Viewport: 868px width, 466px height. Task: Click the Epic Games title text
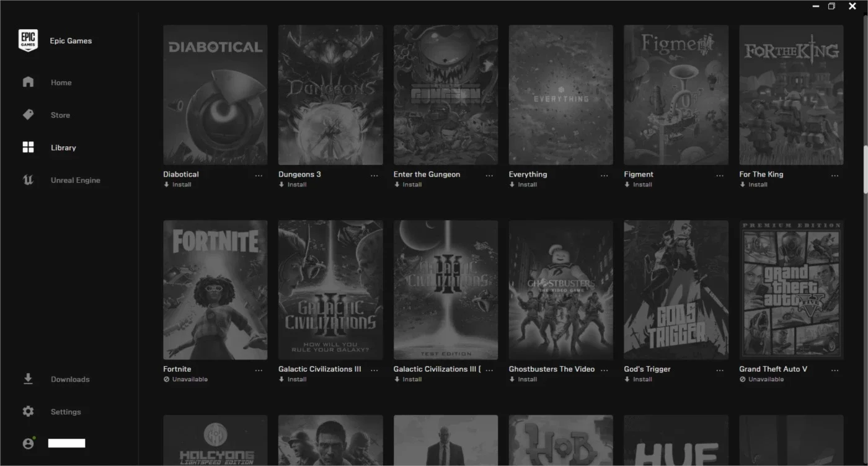[x=71, y=41]
